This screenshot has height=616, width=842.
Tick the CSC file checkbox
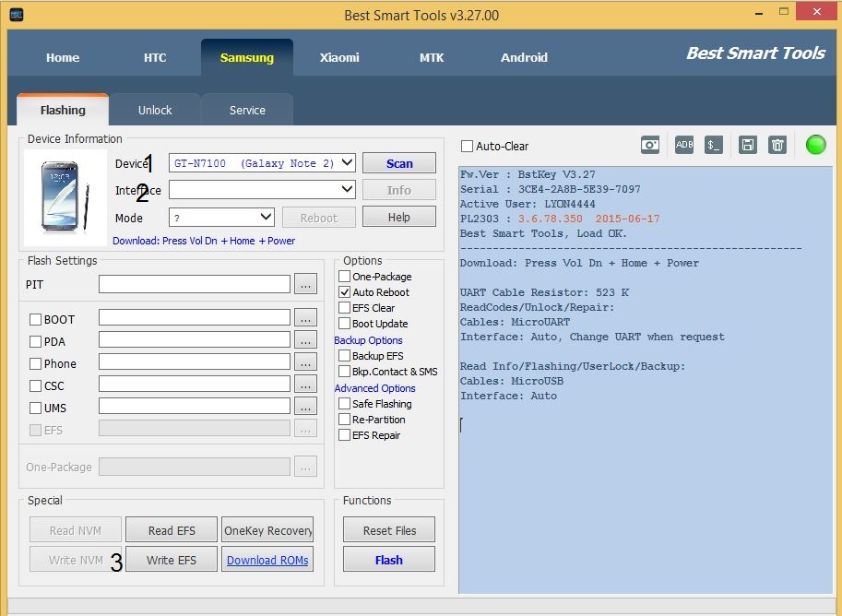pos(35,385)
